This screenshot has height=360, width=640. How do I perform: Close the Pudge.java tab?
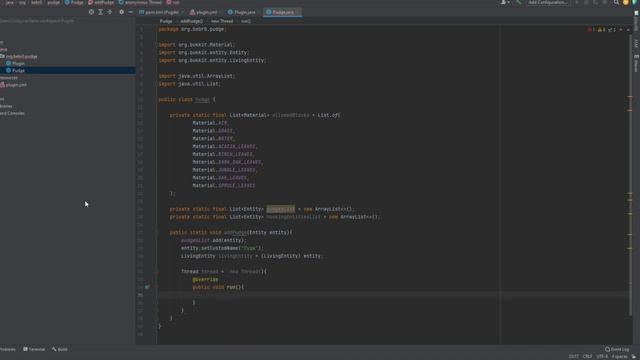[298, 12]
